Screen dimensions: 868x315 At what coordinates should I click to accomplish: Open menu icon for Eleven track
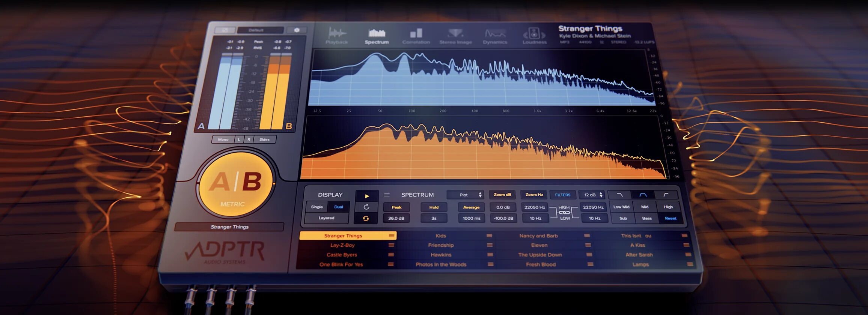(x=588, y=245)
